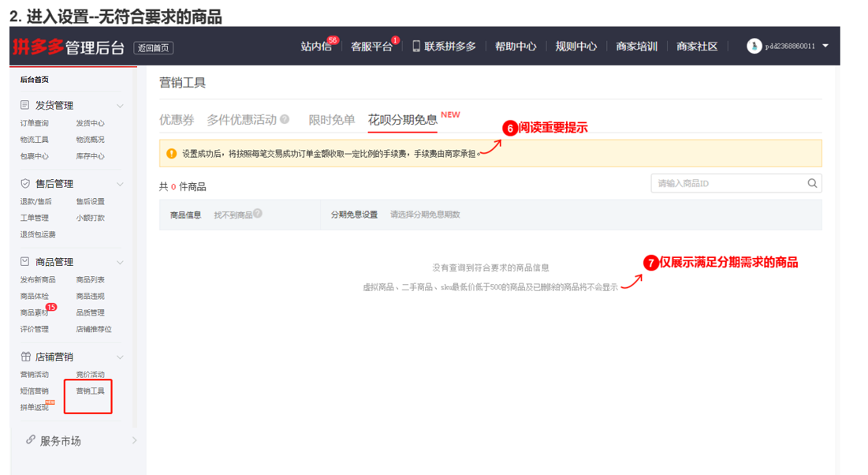868x475 pixels.
Task: Open 退货包运费 in sidebar
Action: point(38,234)
